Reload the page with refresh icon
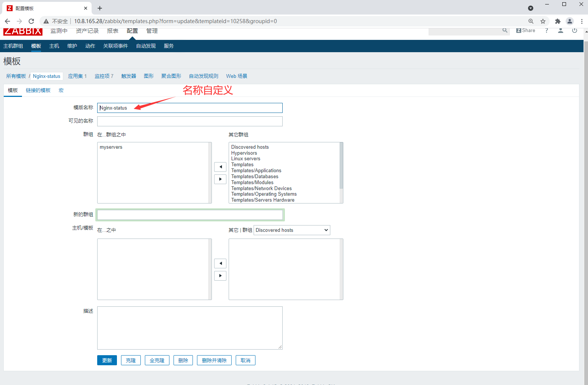This screenshot has height=385, width=588. [31, 21]
